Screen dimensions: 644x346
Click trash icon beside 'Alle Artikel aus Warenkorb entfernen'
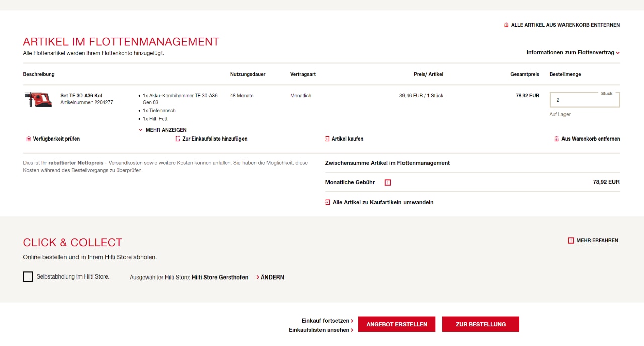click(506, 25)
